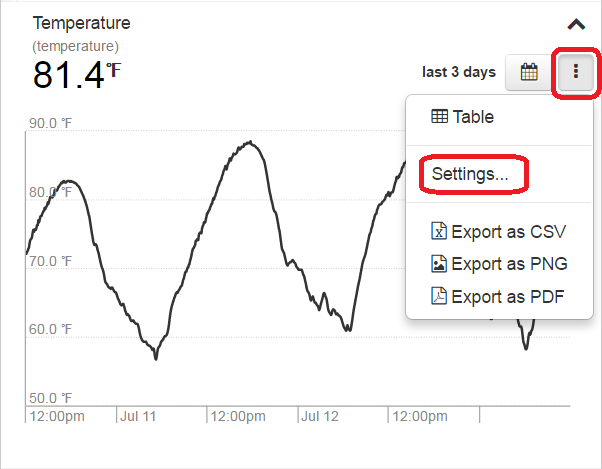This screenshot has height=469, width=602.
Task: Click the "last 3 days" range label
Action: [x=458, y=72]
